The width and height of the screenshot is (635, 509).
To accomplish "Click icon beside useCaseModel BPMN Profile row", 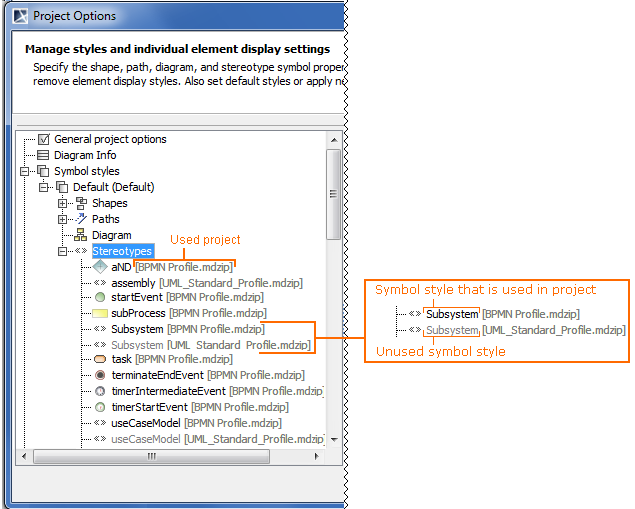I will coord(100,423).
